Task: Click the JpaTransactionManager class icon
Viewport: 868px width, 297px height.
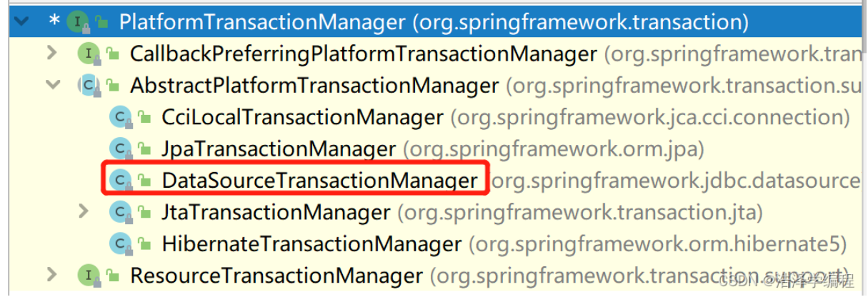Action: pos(119,148)
